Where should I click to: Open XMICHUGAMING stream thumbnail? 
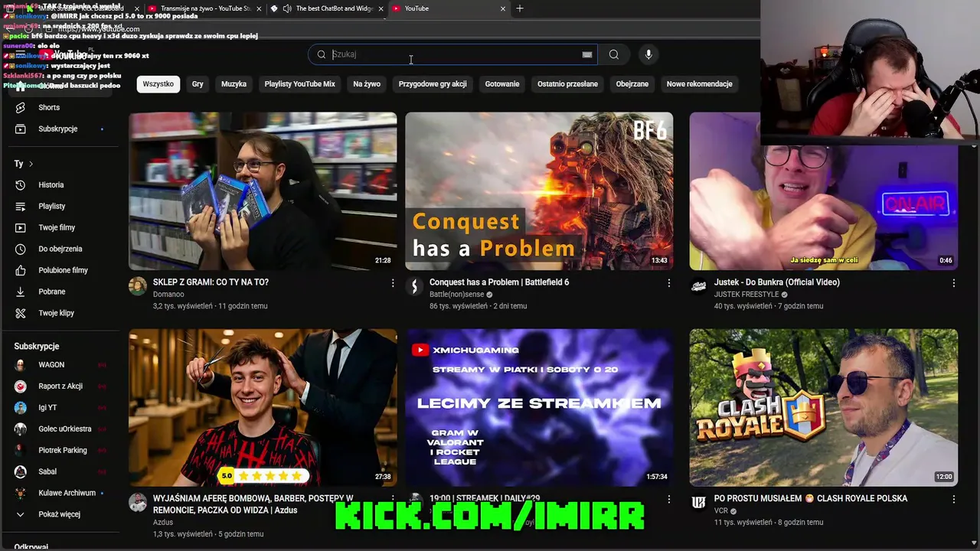coord(539,408)
